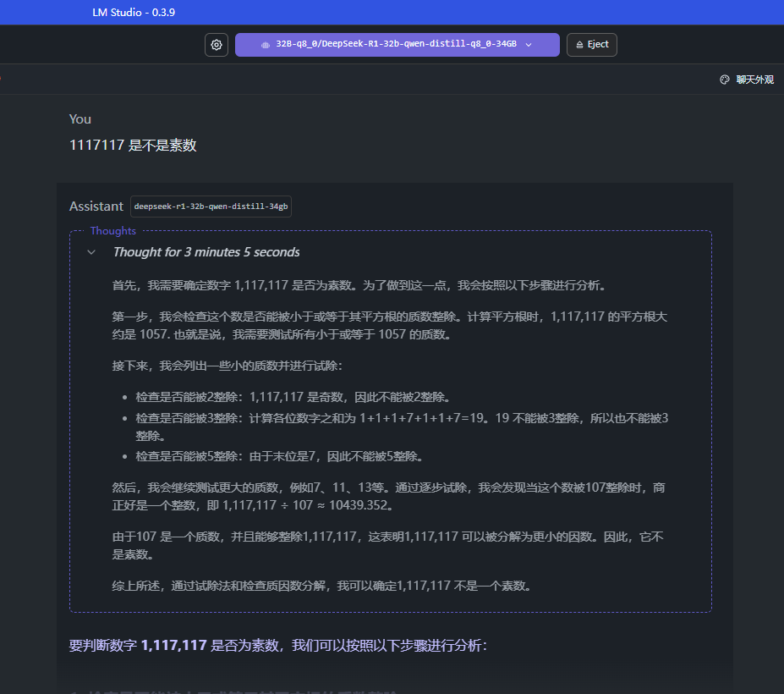The width and height of the screenshot is (784, 694).
Task: Click the chevron arrow in model selector
Action: click(529, 45)
